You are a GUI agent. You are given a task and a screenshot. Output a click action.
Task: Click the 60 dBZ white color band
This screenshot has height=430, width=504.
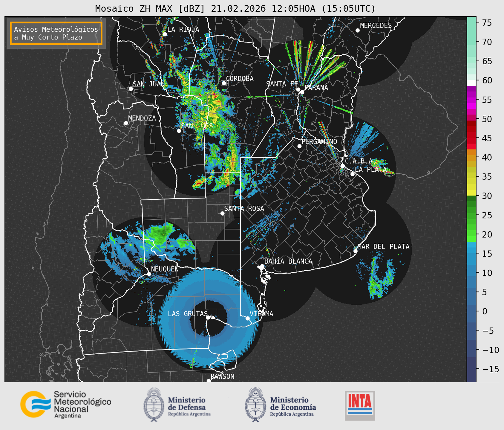click(471, 83)
